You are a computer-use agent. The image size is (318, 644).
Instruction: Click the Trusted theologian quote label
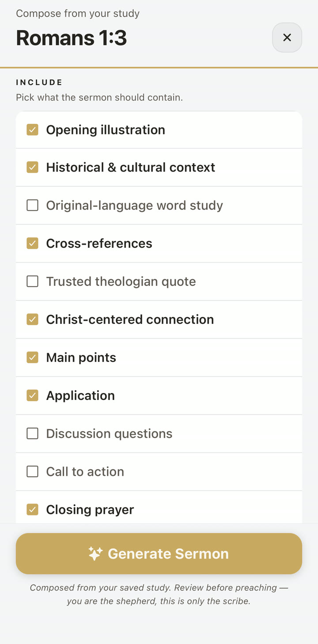[121, 281]
